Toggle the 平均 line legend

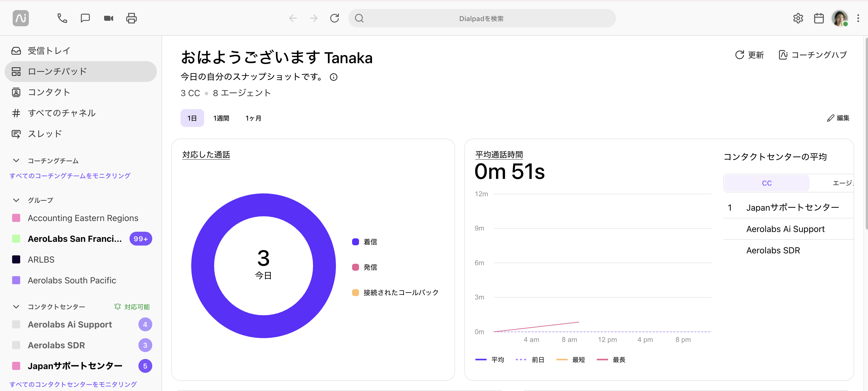click(490, 360)
